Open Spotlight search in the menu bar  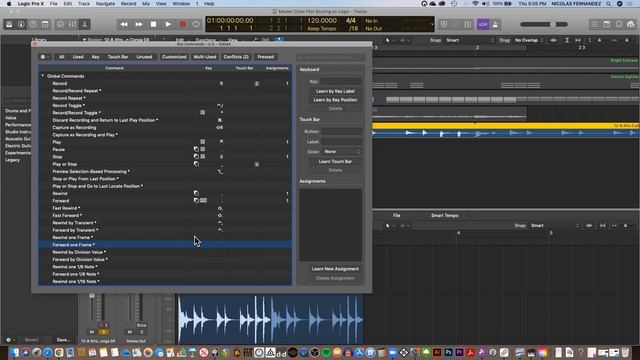[x=608, y=4]
